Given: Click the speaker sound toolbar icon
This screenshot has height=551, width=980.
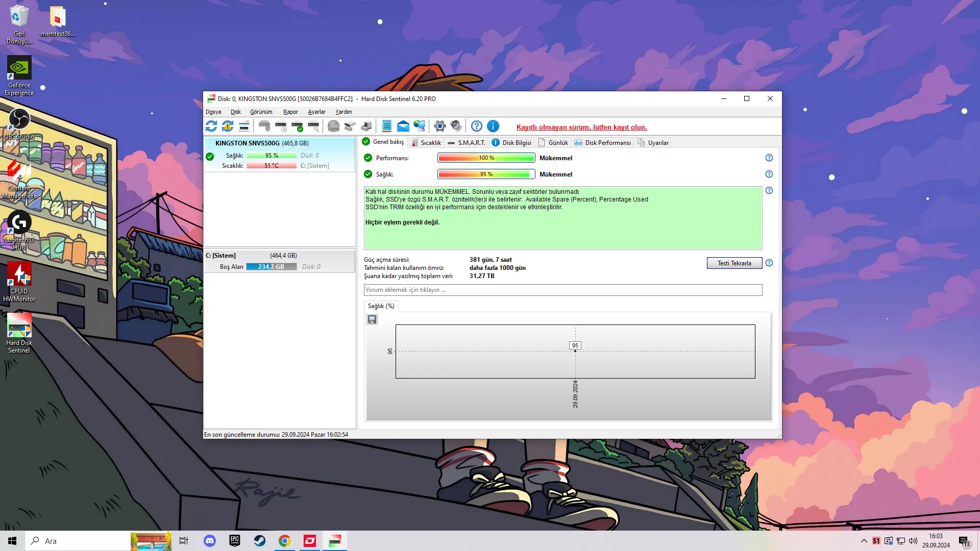Looking at the screenshot, I should pos(456,126).
